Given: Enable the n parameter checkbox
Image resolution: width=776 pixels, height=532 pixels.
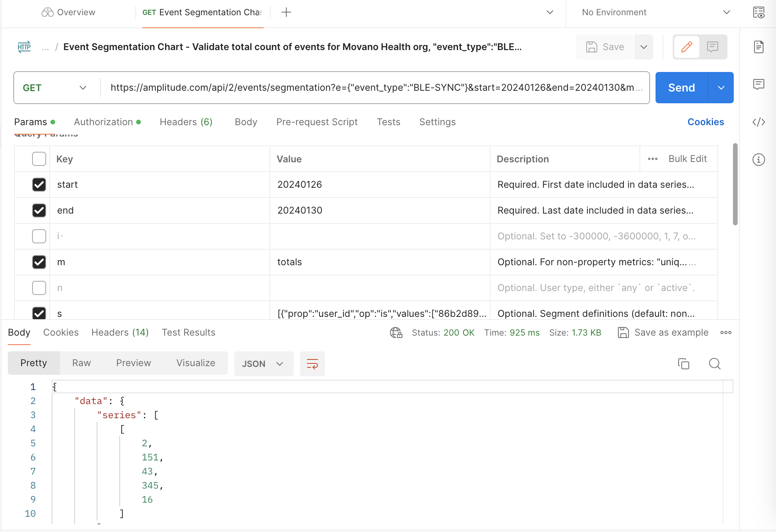Looking at the screenshot, I should pyautogui.click(x=39, y=288).
